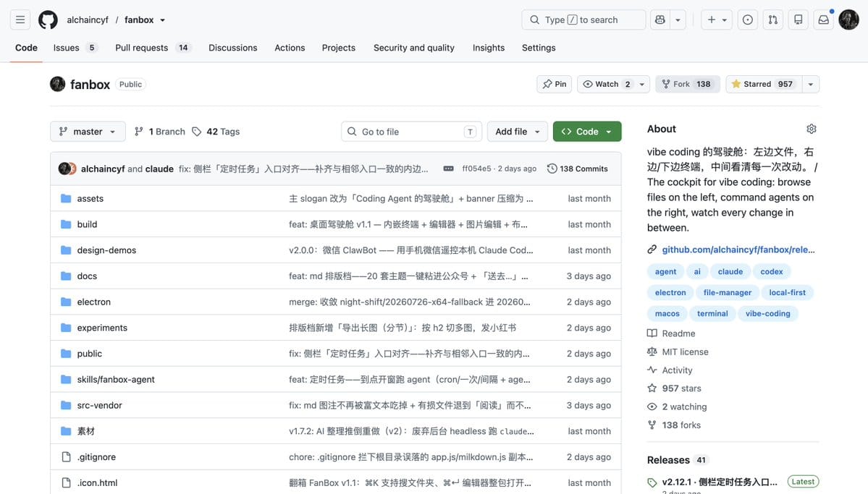This screenshot has width=868, height=494.
Task: Select the file-manager topic tag
Action: pyautogui.click(x=728, y=293)
